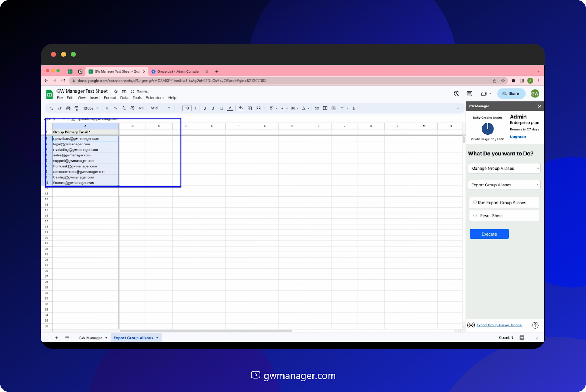586x392 pixels.
Task: Collapse the toolbar with the up chevron
Action: [458, 108]
